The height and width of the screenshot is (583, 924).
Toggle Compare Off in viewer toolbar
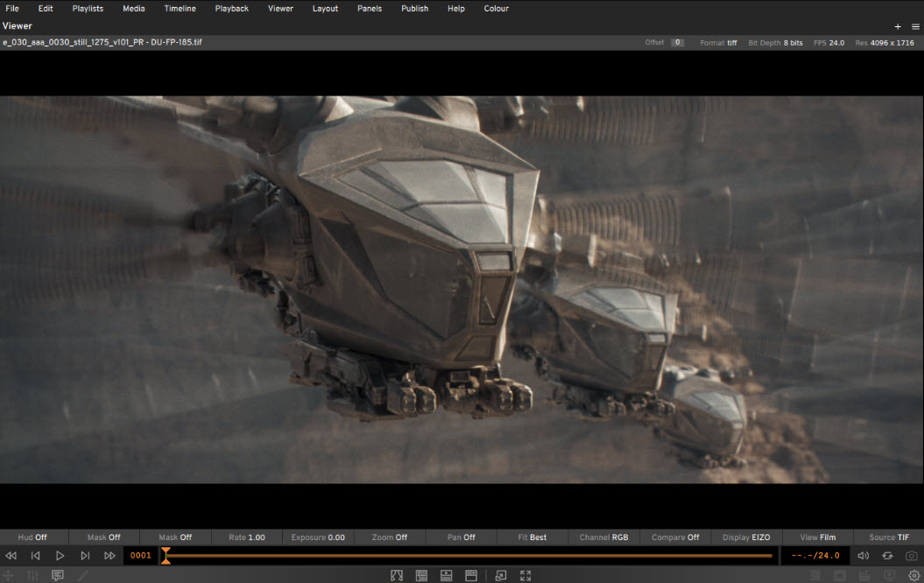pos(675,537)
